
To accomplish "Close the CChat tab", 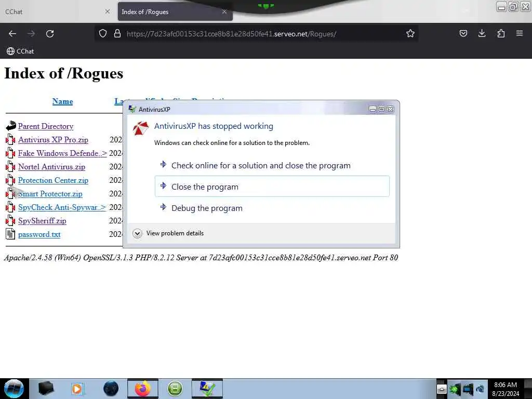I will coord(108,11).
